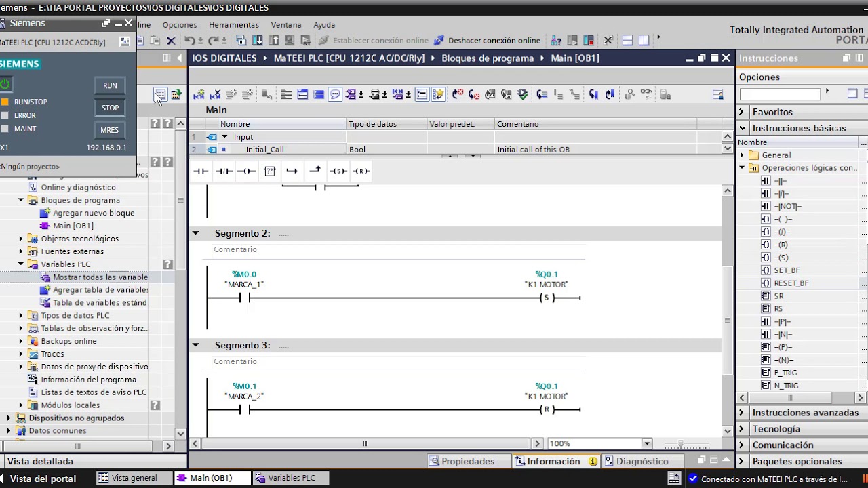Expand Instrucciones avanzadas section

(x=742, y=413)
